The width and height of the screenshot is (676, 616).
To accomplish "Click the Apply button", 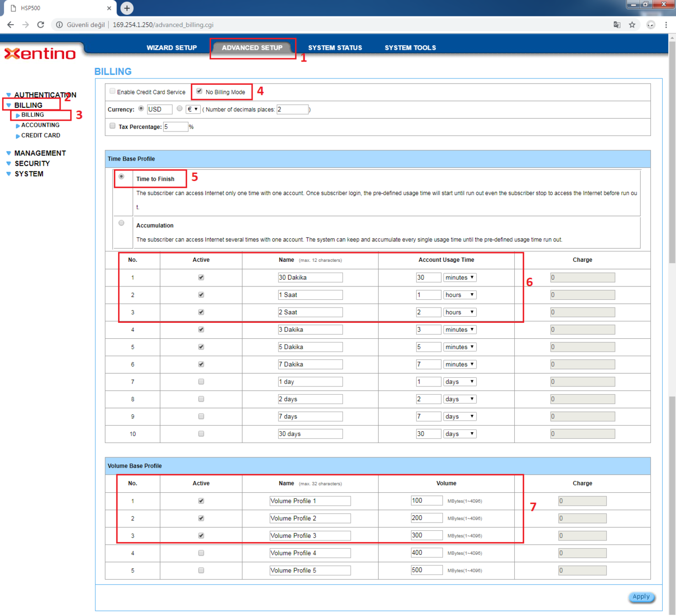I will coord(641,596).
